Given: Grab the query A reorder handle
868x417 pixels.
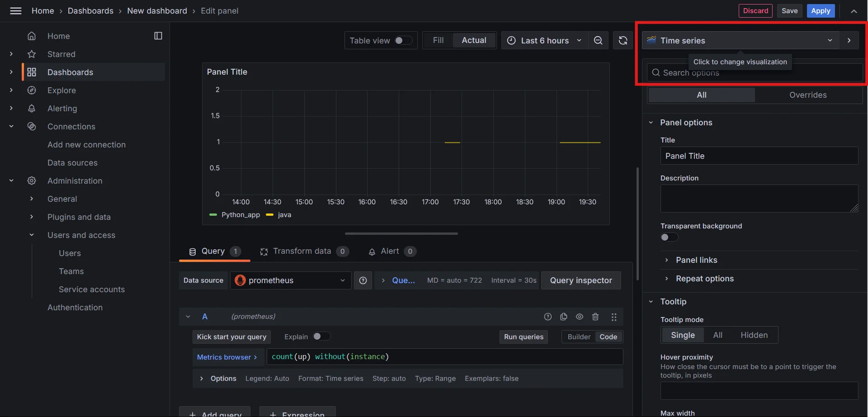Looking at the screenshot, I should point(614,317).
